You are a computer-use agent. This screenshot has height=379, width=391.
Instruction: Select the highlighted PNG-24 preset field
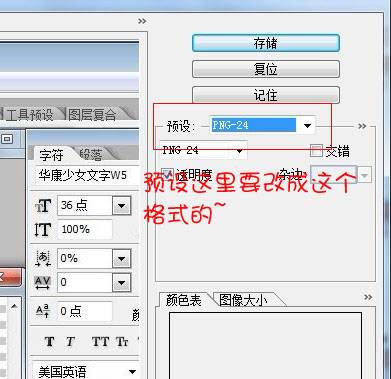tap(253, 125)
